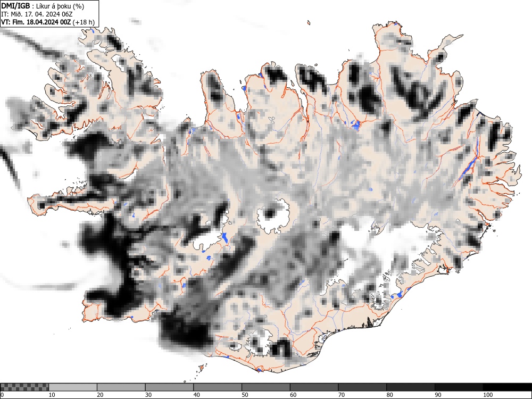Click the 10–20% light gray legend swatch

point(73,387)
